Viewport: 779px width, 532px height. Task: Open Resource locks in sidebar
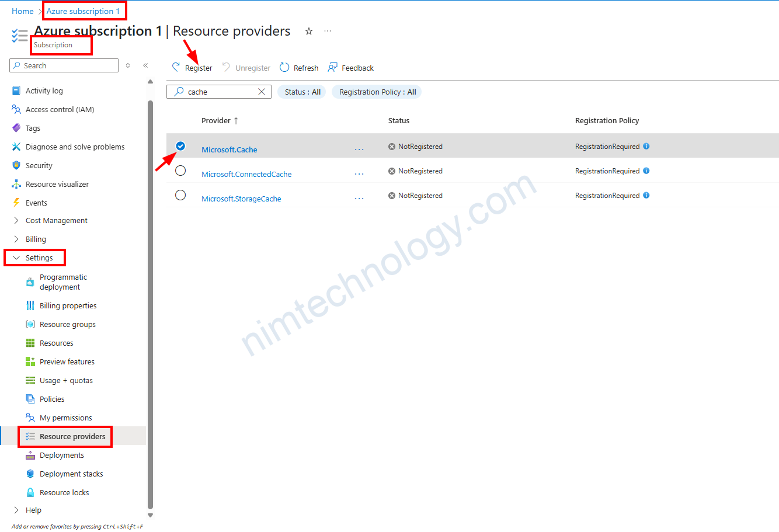click(64, 493)
